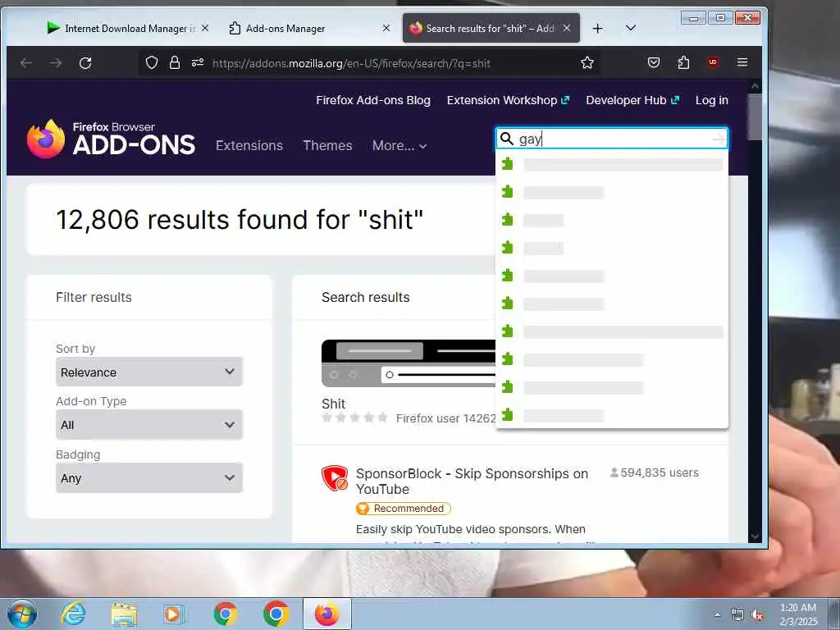Open uBlock Origin toolbar icon
840x630 pixels.
tap(713, 62)
